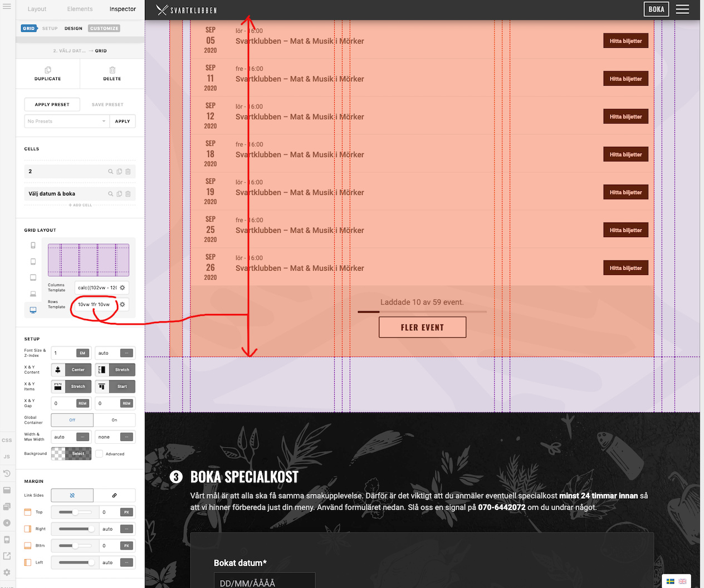Click the Apply Preset button

tap(52, 105)
